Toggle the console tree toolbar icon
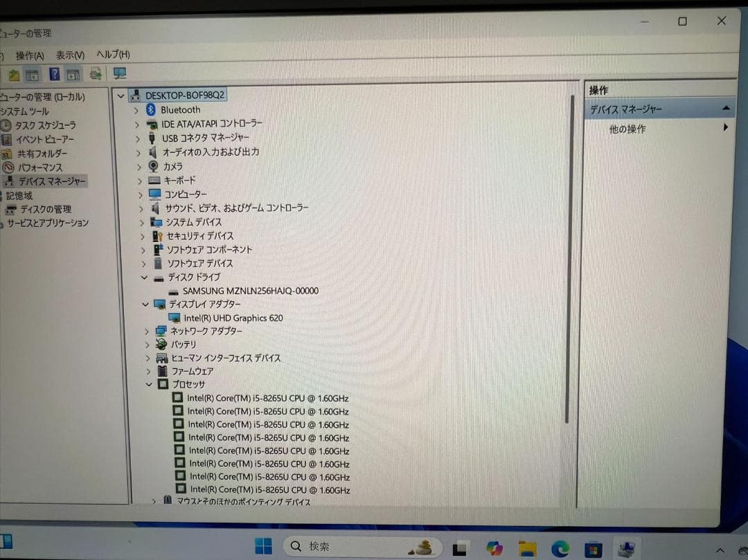 coord(31,74)
